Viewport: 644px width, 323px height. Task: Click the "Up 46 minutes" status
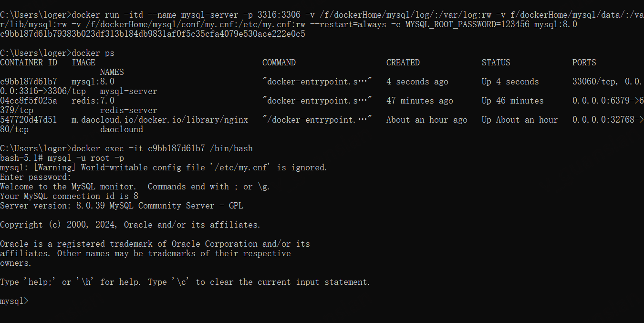[x=513, y=101]
